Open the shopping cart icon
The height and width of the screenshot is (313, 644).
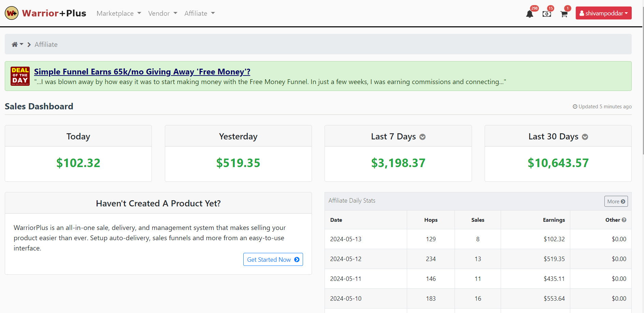[564, 14]
